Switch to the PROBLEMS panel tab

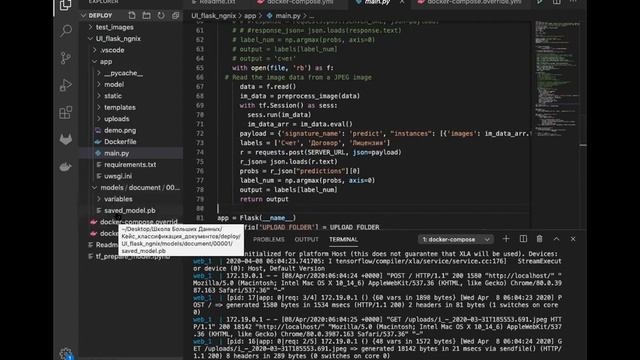[x=269, y=240]
